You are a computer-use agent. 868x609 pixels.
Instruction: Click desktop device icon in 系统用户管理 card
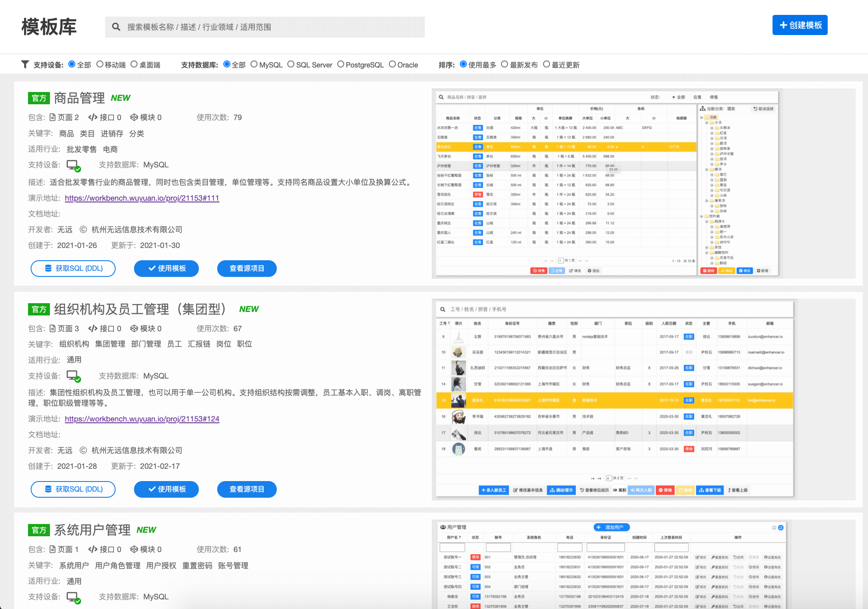[x=73, y=597]
